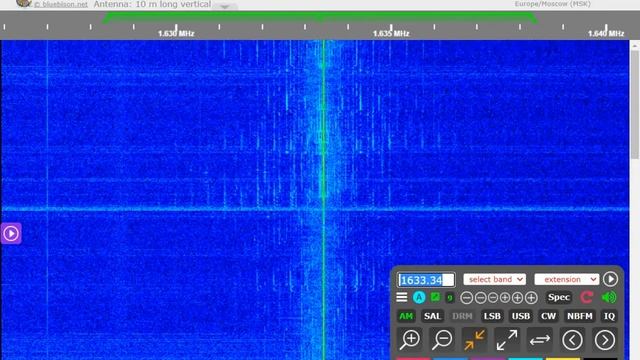
Task: Click the cyan A circle icon
Action: 419,297
